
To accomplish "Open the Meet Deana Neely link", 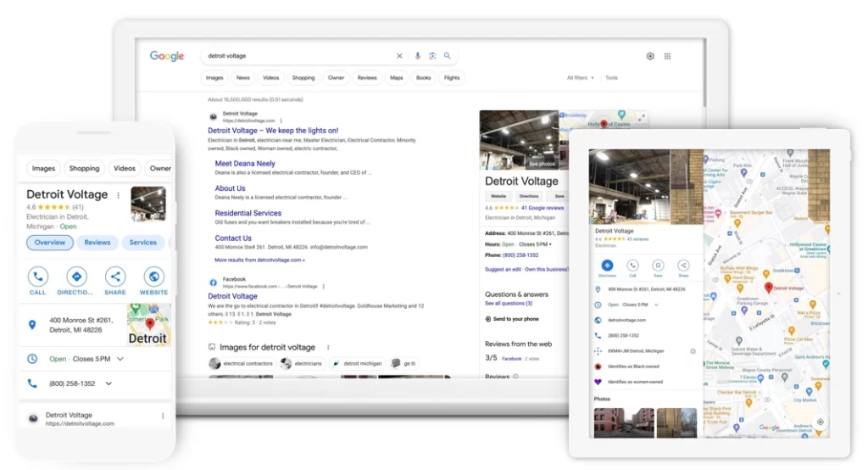I will (x=245, y=164).
